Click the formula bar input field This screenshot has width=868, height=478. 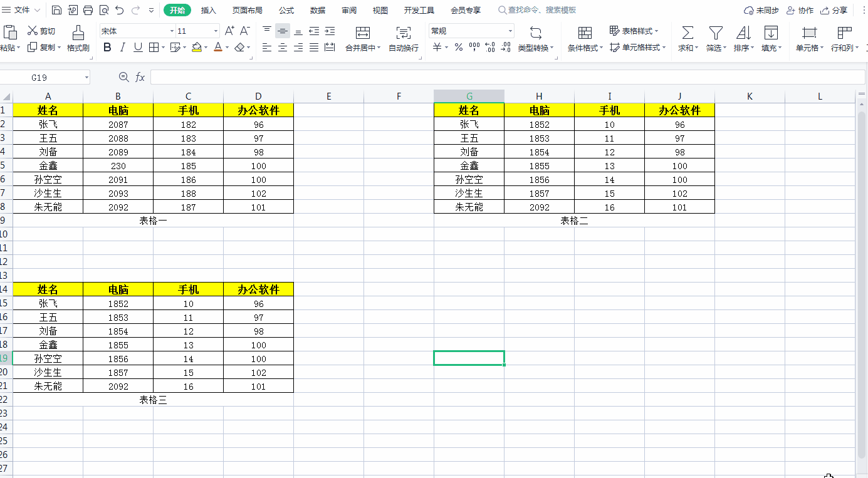(506, 77)
